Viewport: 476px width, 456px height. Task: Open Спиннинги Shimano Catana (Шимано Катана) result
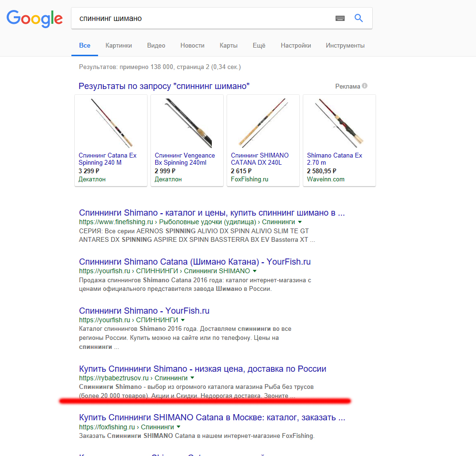pos(195,262)
